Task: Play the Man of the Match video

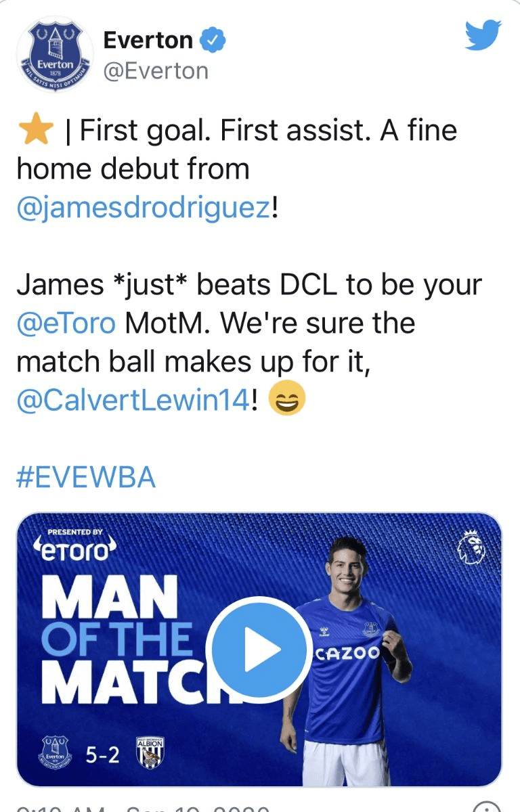Action: (x=259, y=649)
